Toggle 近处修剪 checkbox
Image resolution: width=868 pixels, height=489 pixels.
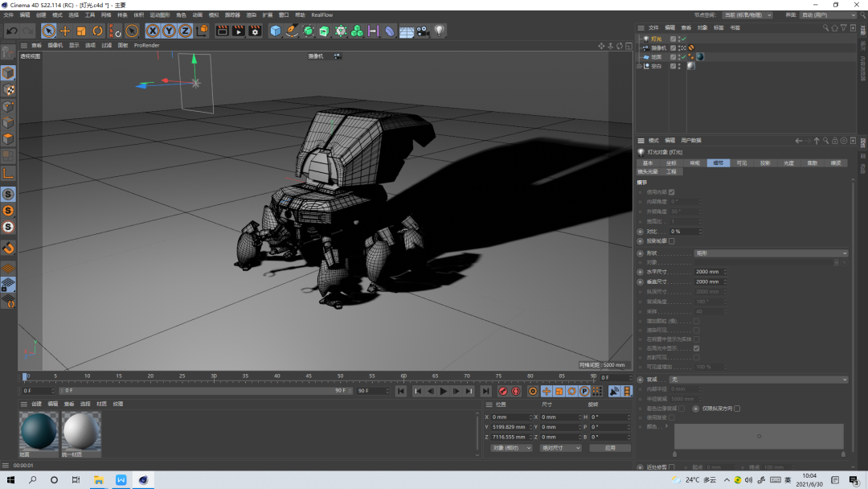(671, 467)
